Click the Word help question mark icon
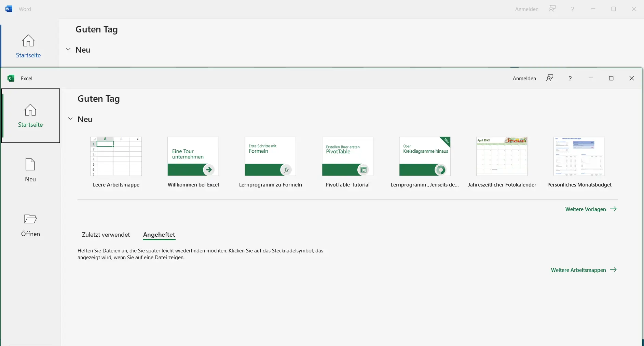 (572, 9)
